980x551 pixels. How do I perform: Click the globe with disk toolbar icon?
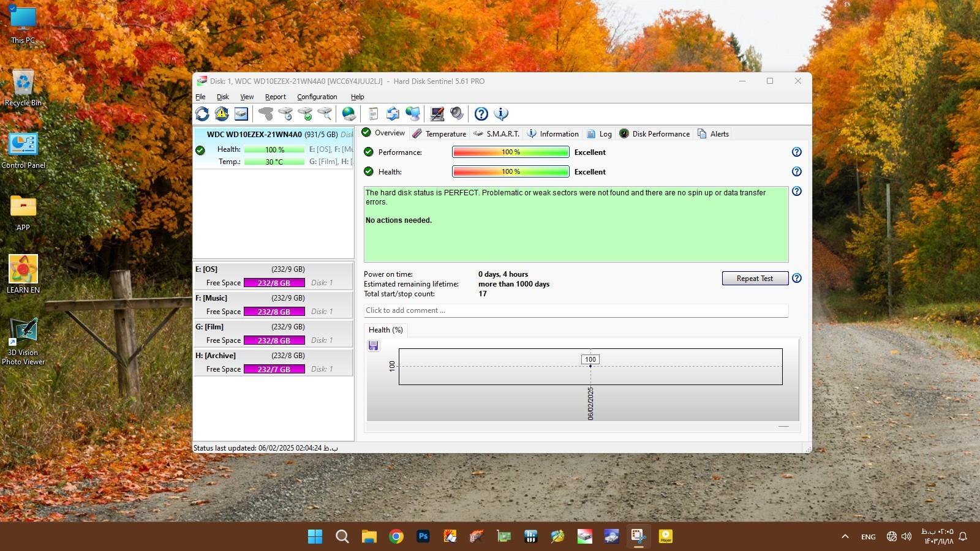click(349, 114)
